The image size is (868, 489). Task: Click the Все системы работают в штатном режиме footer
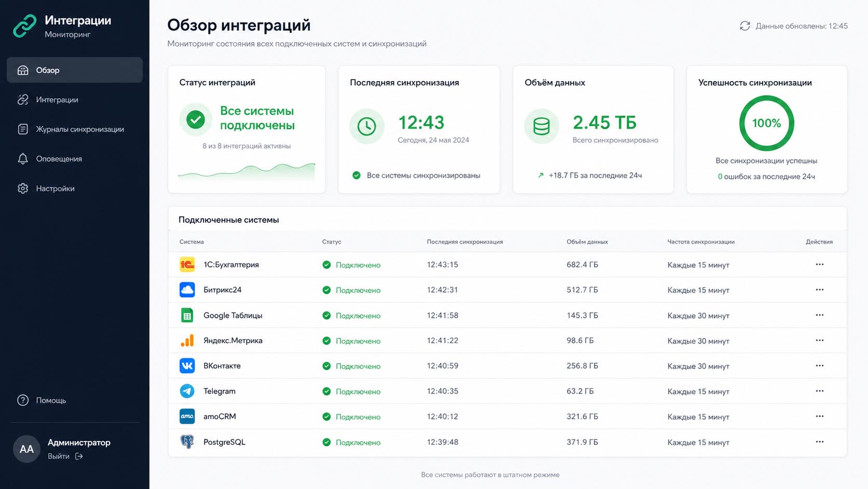pyautogui.click(x=490, y=474)
